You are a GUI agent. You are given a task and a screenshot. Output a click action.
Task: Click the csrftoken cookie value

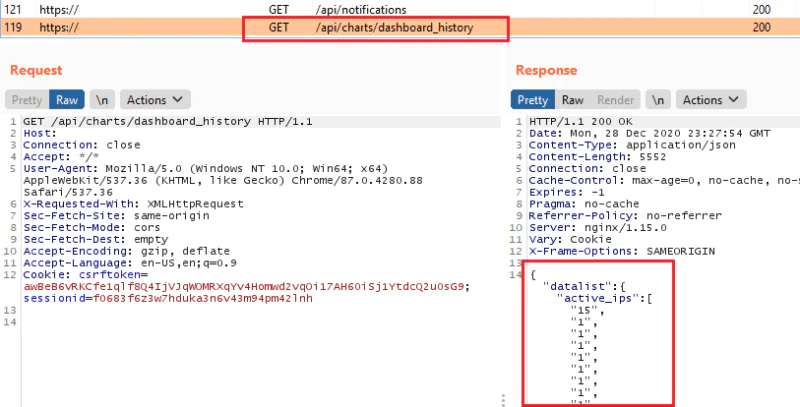tap(244, 287)
